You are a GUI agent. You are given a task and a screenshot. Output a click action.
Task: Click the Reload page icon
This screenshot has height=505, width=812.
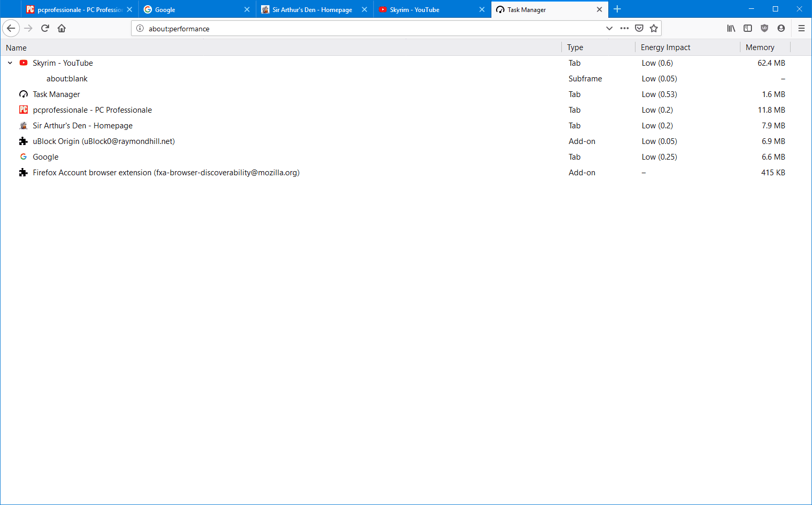[x=45, y=28]
